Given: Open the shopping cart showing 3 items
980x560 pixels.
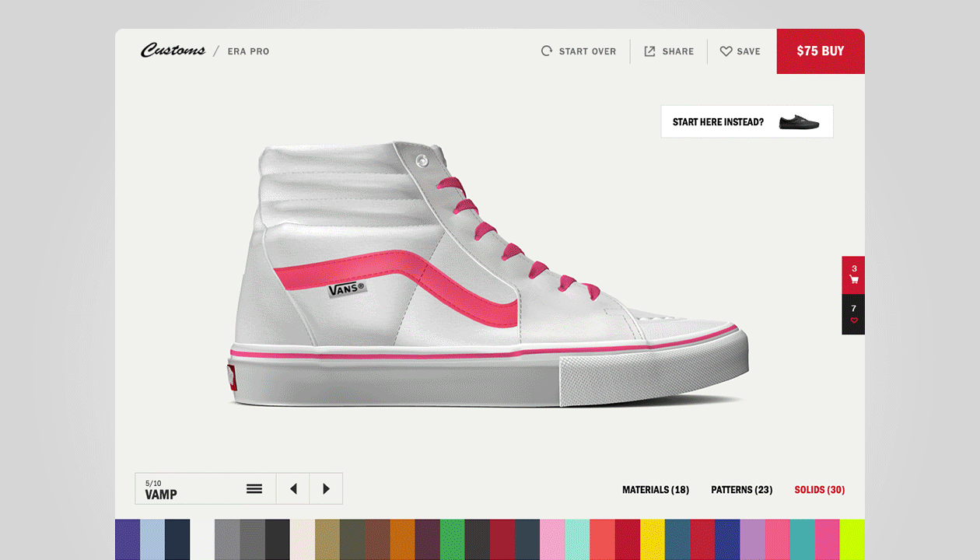Looking at the screenshot, I should [x=852, y=275].
